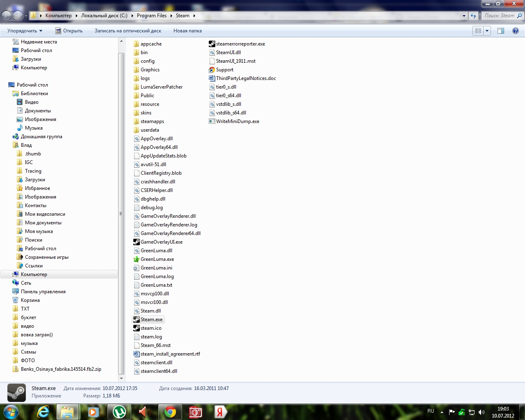
Task: Open the address bar history dropdown
Action: (464, 16)
